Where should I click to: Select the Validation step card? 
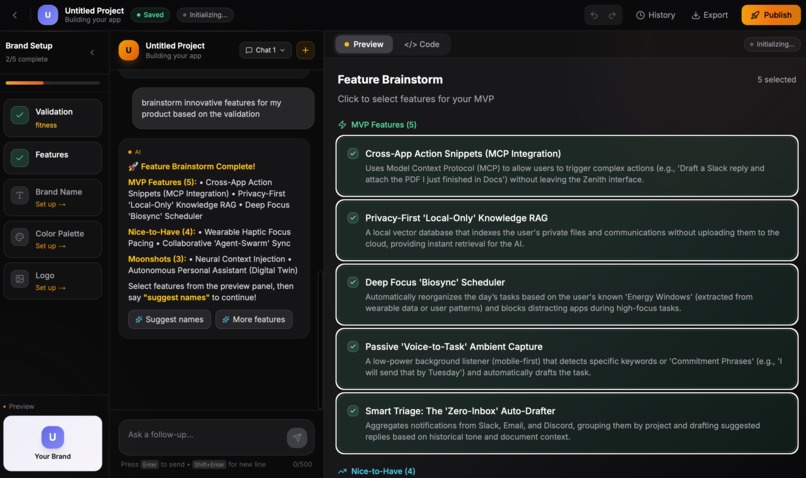[x=53, y=118]
